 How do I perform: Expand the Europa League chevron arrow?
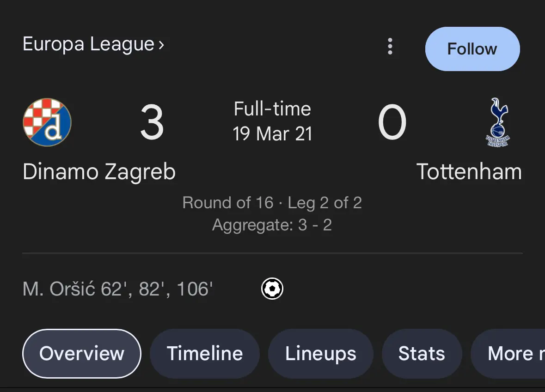[x=161, y=45]
